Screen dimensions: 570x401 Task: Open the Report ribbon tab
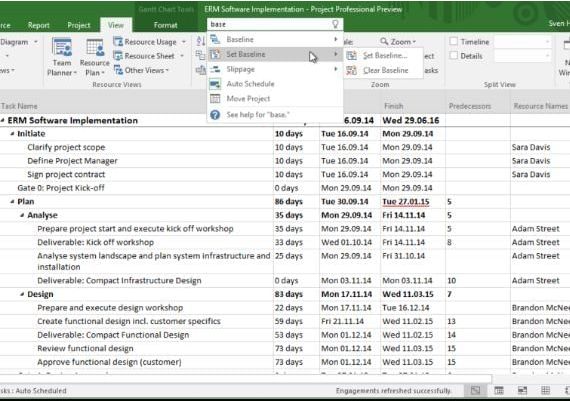tap(39, 25)
